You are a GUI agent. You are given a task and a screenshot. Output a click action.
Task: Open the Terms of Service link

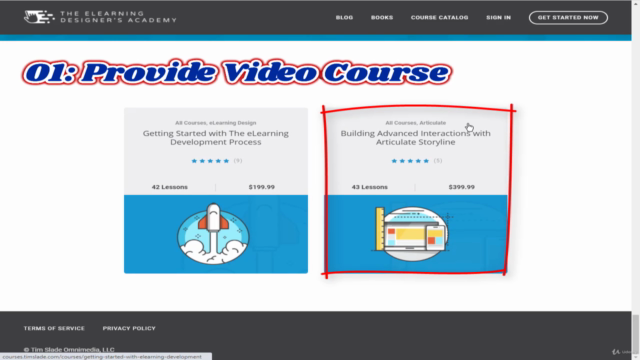(x=54, y=328)
